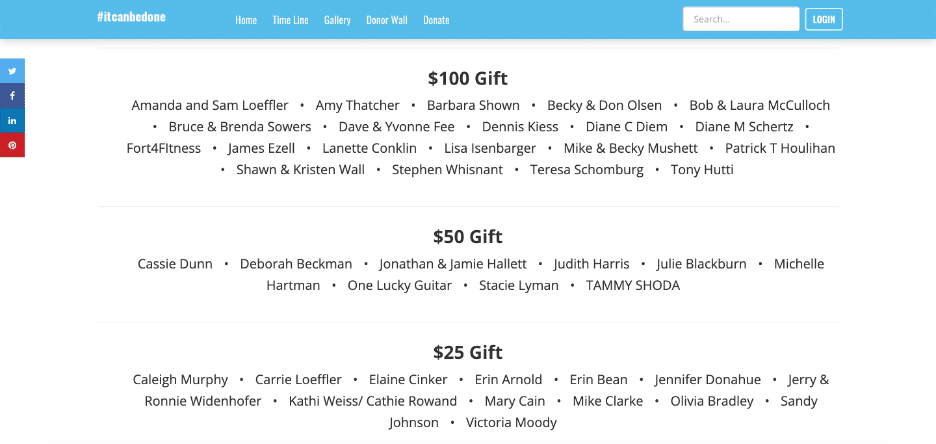Open the Home menu item
This screenshot has width=936, height=444.
[246, 20]
